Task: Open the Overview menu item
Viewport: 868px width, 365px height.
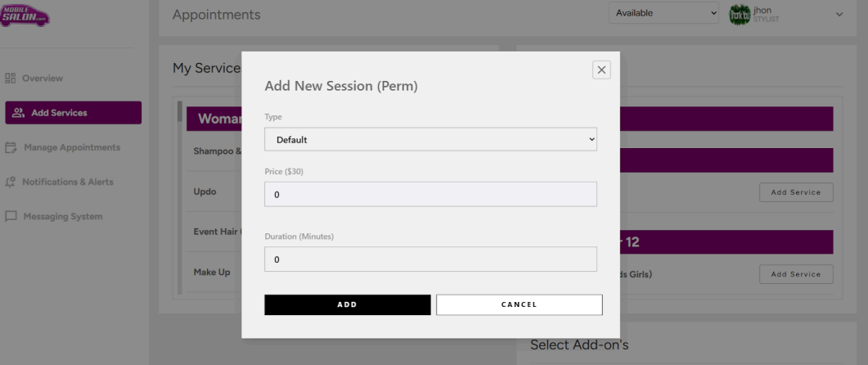Action: point(43,79)
